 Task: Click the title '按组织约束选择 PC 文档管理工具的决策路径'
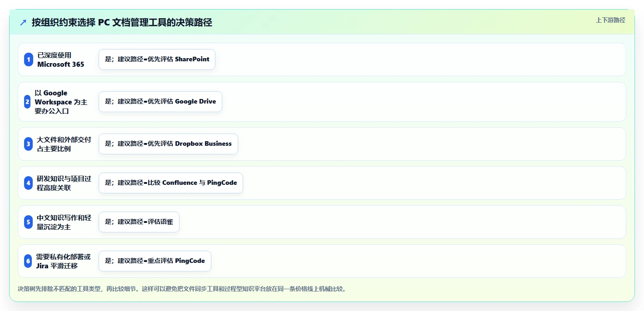tap(122, 22)
